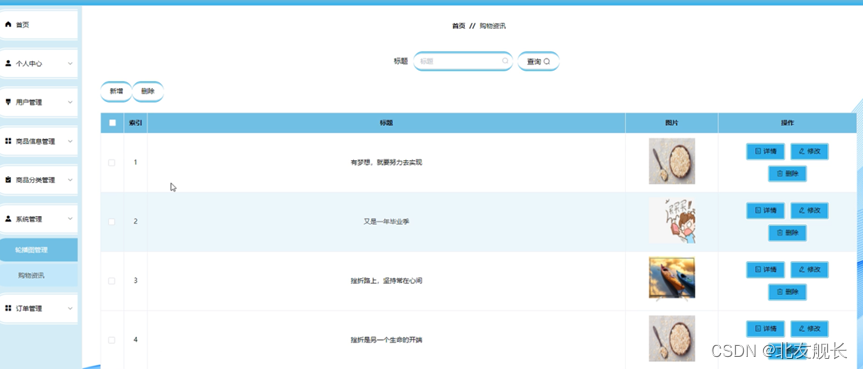Expand the 订单管理 menu chevron
The height and width of the screenshot is (369, 863).
click(70, 308)
